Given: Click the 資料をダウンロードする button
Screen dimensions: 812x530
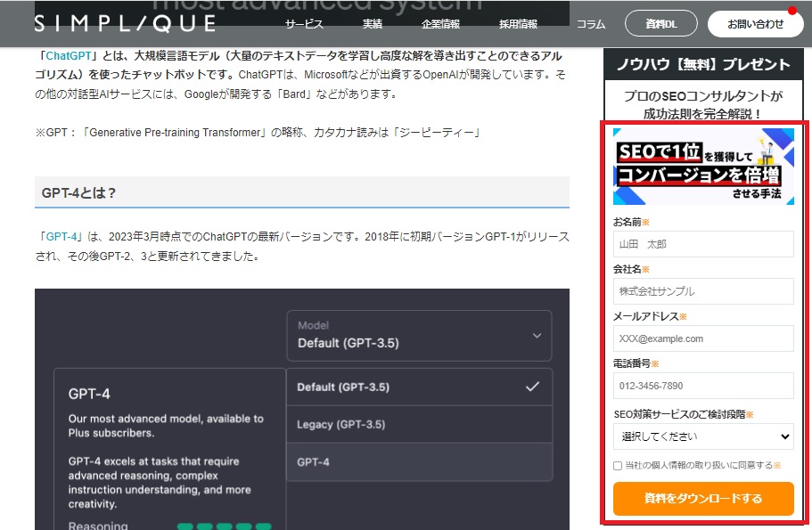Looking at the screenshot, I should (703, 499).
